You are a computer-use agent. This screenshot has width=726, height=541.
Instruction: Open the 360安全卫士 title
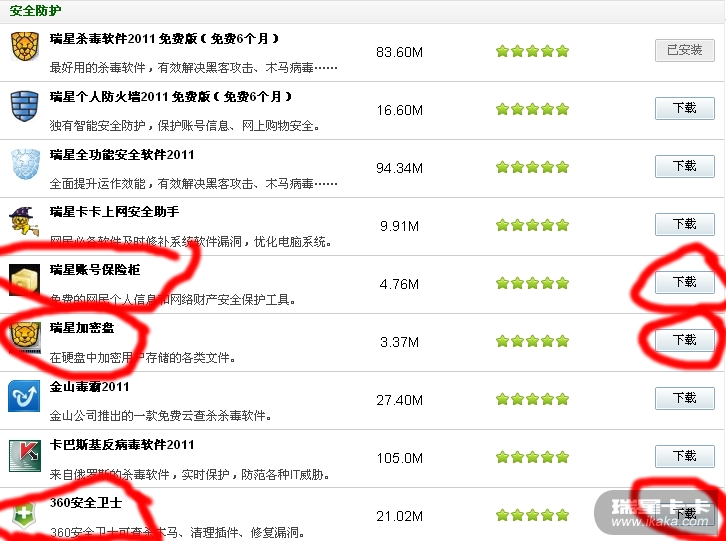[x=86, y=503]
